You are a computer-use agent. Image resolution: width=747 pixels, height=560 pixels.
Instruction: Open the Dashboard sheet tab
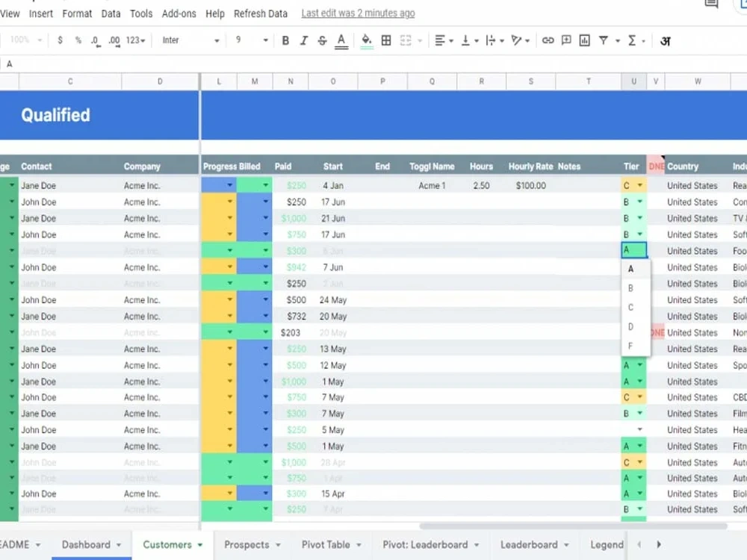pyautogui.click(x=86, y=544)
